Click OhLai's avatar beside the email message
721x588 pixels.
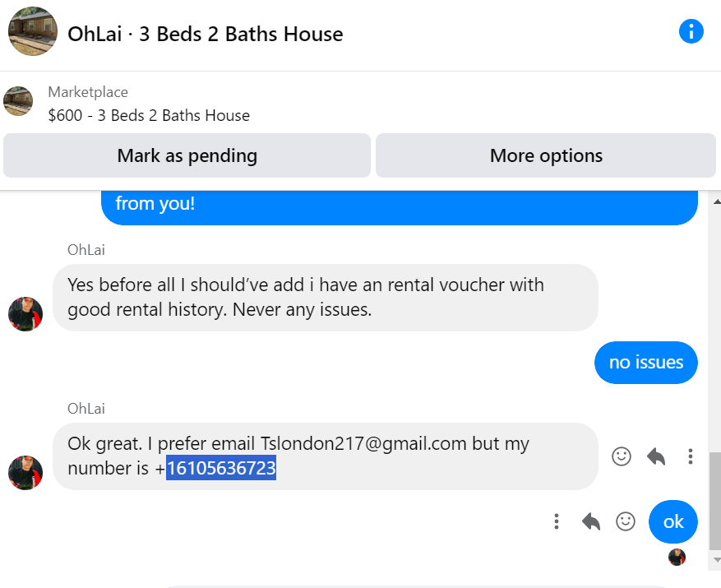(25, 473)
